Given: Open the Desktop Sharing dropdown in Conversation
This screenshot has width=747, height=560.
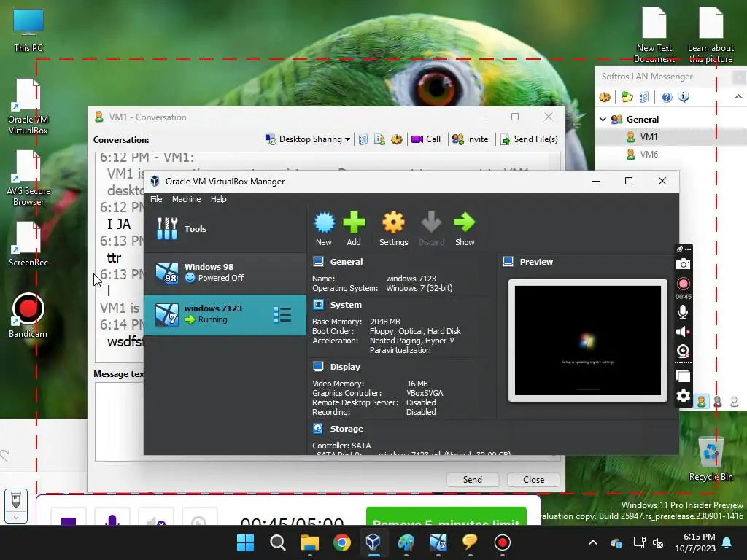Looking at the screenshot, I should 309,139.
